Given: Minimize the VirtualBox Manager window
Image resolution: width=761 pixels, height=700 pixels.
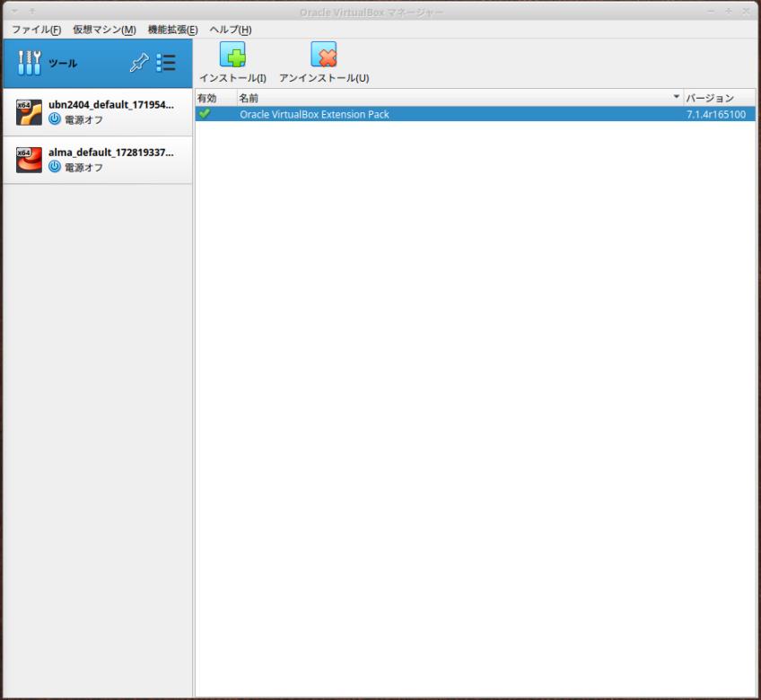Looking at the screenshot, I should pyautogui.click(x=711, y=11).
